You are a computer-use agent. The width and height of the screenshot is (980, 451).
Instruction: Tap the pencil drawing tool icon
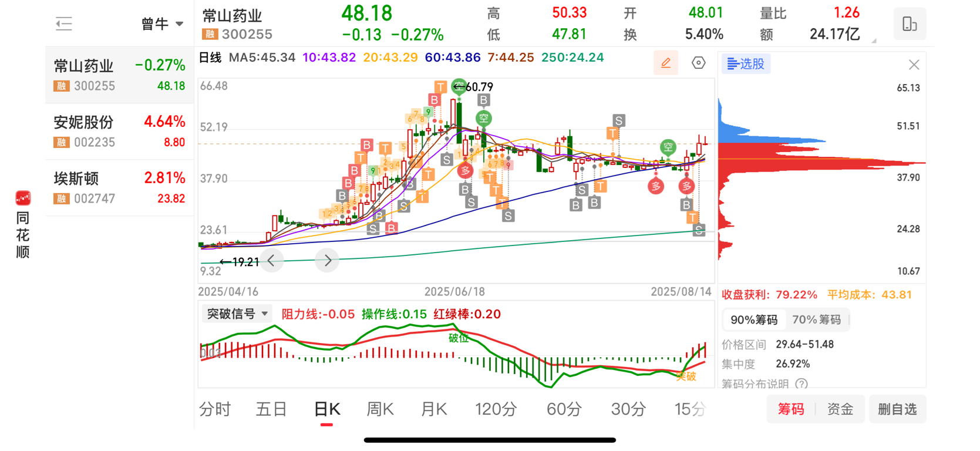click(665, 63)
